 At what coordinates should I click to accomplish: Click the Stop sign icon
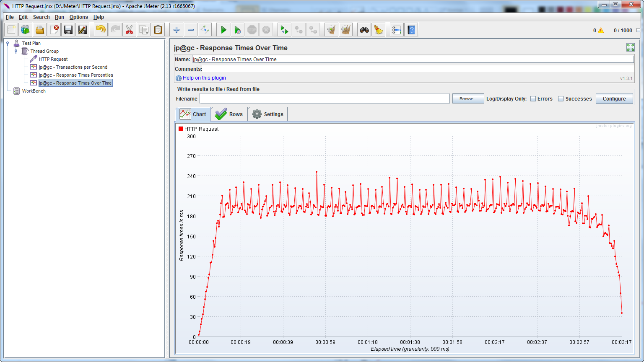(x=252, y=30)
